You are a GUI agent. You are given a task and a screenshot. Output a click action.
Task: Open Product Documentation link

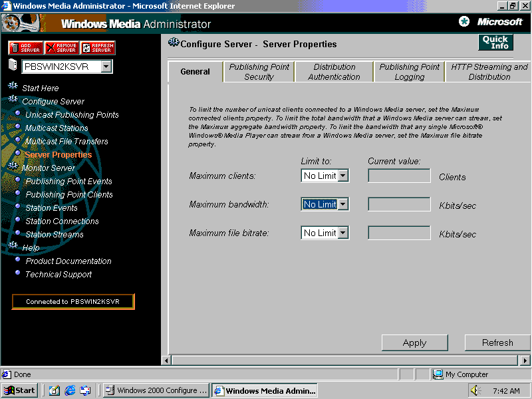68,261
